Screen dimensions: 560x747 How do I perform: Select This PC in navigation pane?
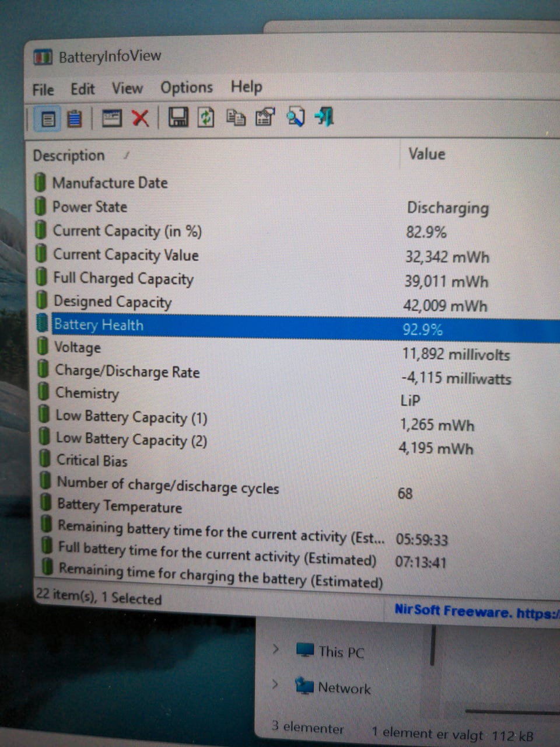pyautogui.click(x=341, y=651)
